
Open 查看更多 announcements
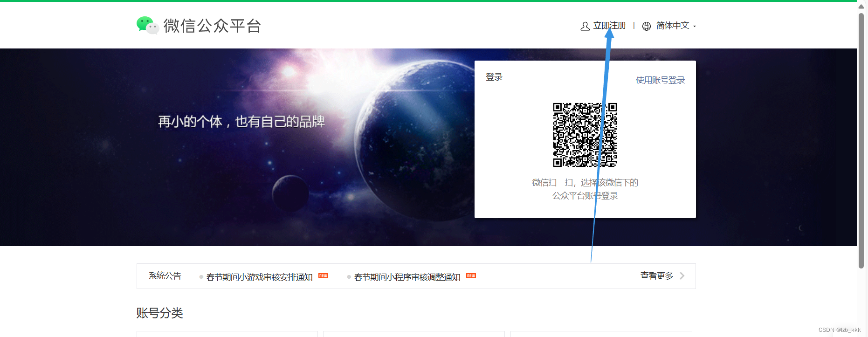tap(657, 276)
